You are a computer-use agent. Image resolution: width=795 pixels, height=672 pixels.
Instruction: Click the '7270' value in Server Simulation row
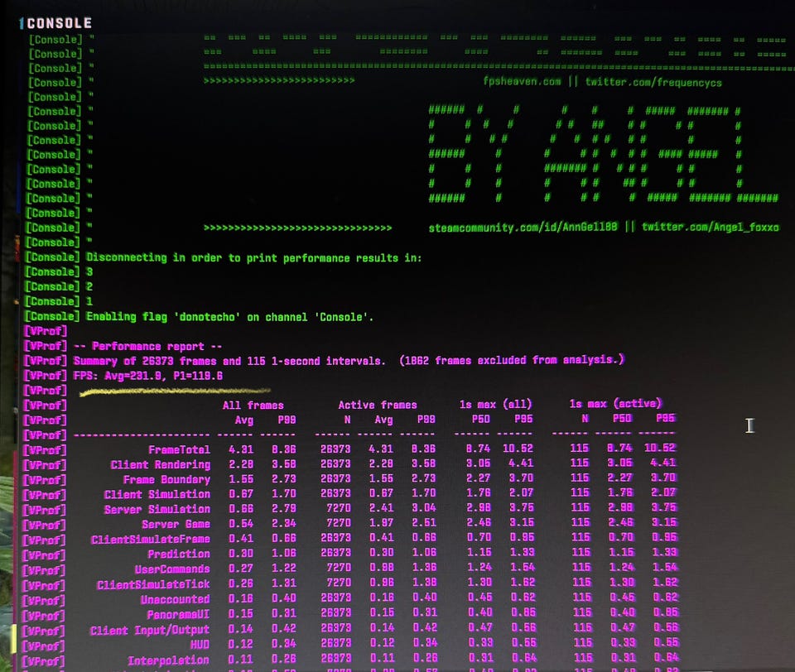[338, 508]
